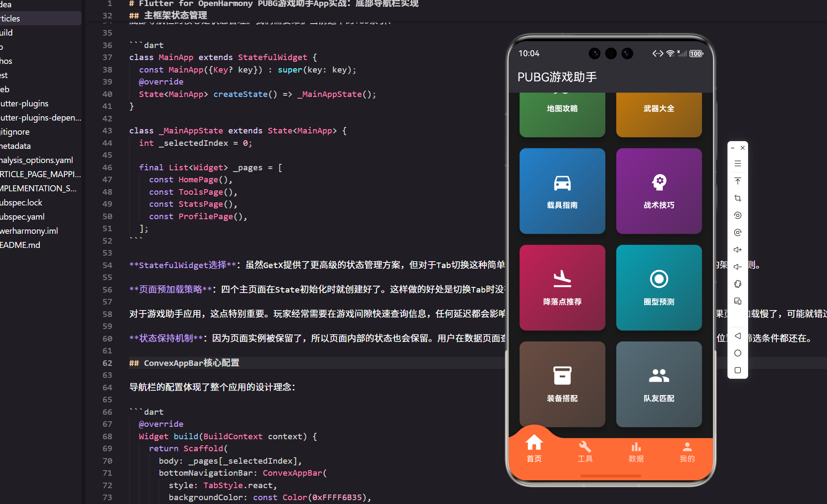Open recent apps via the square button
This screenshot has width=827, height=504.
[738, 370]
